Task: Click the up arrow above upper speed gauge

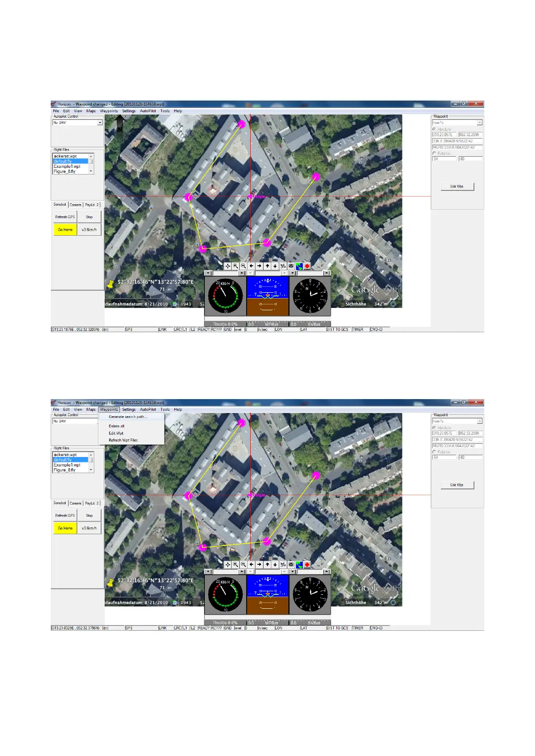Action: point(242,273)
